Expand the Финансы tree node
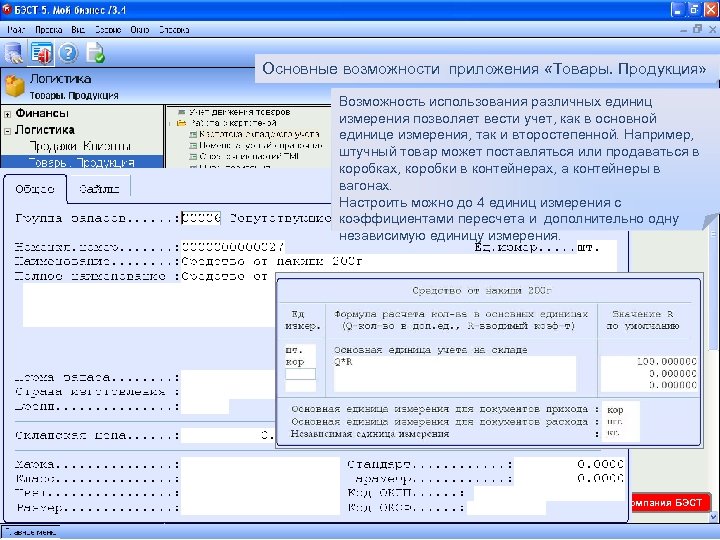This screenshot has height=540, width=720. pyautogui.click(x=8, y=113)
